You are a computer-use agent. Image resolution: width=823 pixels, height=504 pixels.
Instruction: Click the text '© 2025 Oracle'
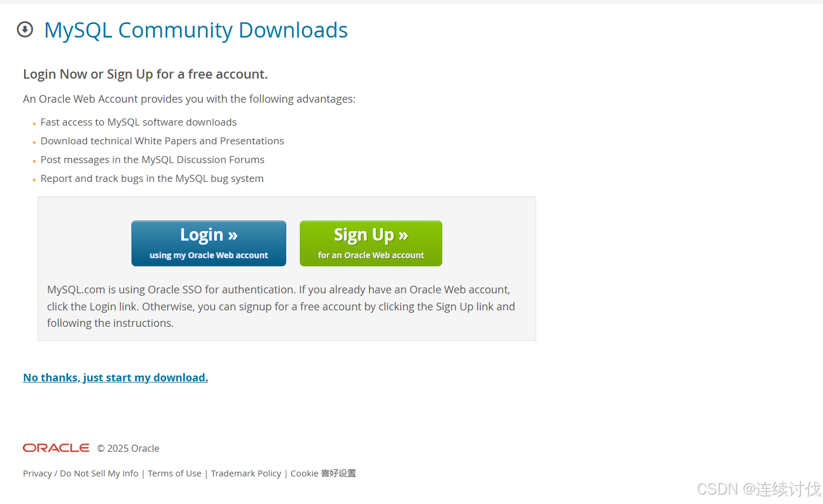click(128, 448)
